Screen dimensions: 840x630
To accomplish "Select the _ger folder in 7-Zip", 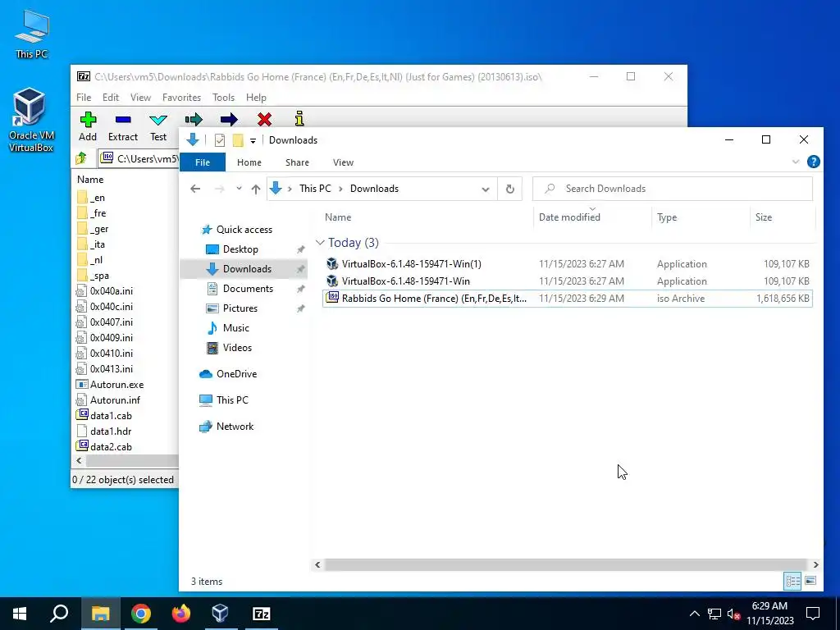I will coord(93,229).
